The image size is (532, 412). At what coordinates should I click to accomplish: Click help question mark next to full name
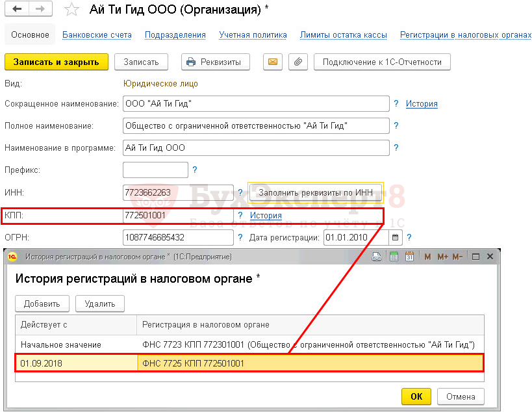[396, 125]
